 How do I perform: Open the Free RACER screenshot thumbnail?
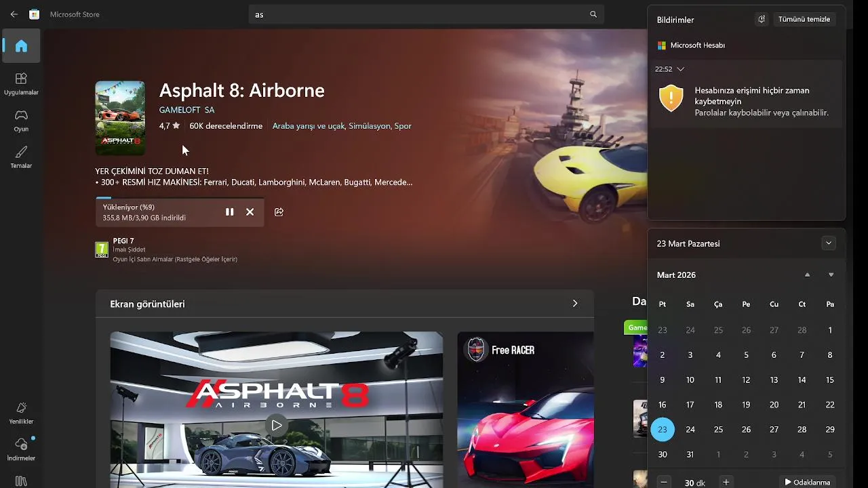(x=526, y=409)
